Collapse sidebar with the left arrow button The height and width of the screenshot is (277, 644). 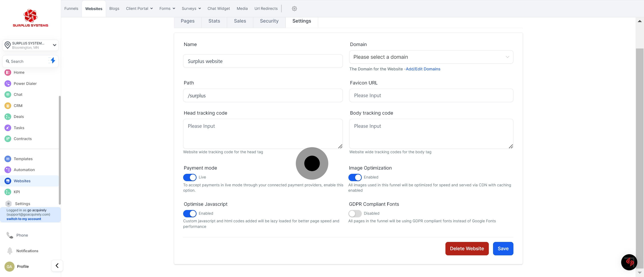point(57,266)
